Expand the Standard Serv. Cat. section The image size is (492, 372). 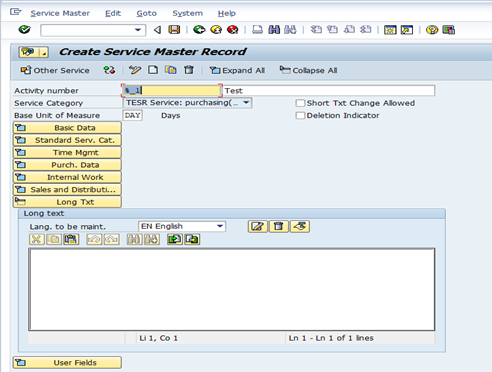(x=67, y=140)
